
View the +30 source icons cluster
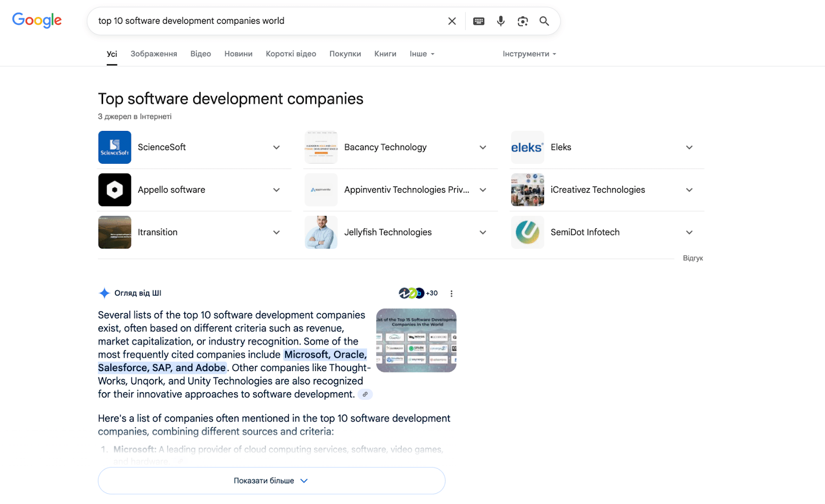tap(418, 293)
